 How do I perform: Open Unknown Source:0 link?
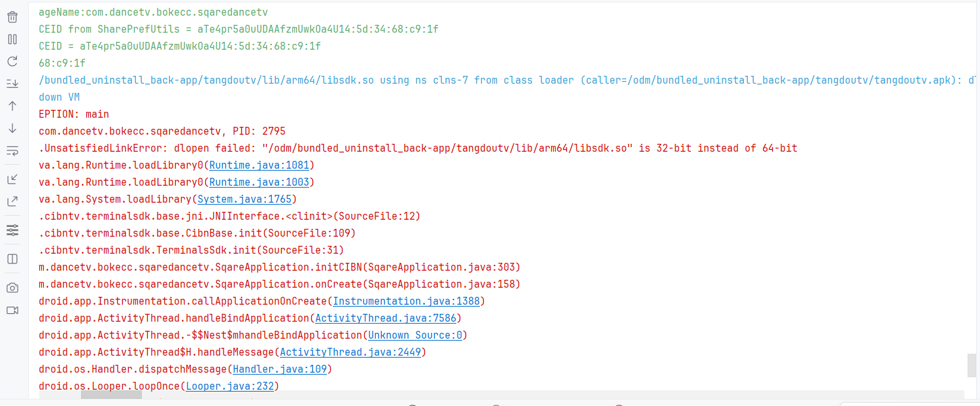click(x=415, y=335)
